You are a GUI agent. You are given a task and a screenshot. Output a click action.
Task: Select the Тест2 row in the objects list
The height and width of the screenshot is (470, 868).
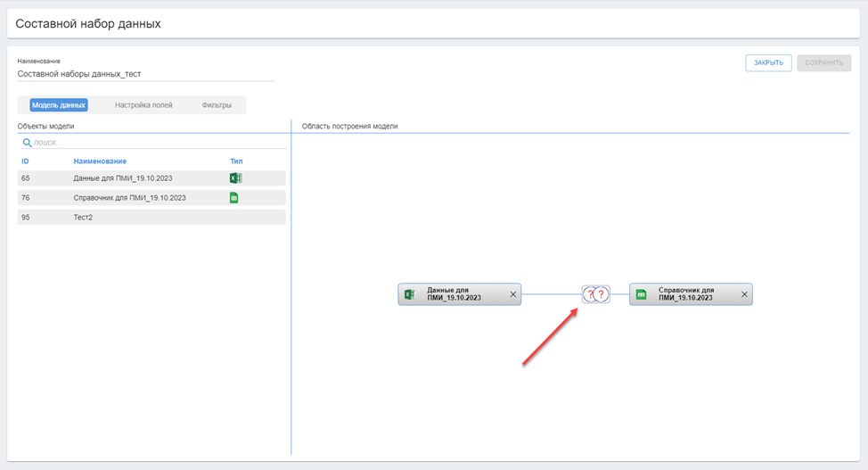click(x=151, y=218)
